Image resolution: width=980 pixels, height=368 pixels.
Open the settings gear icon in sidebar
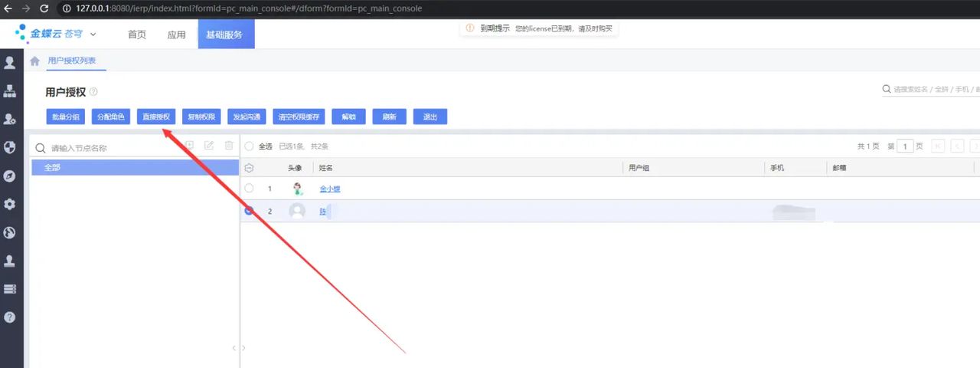[10, 204]
